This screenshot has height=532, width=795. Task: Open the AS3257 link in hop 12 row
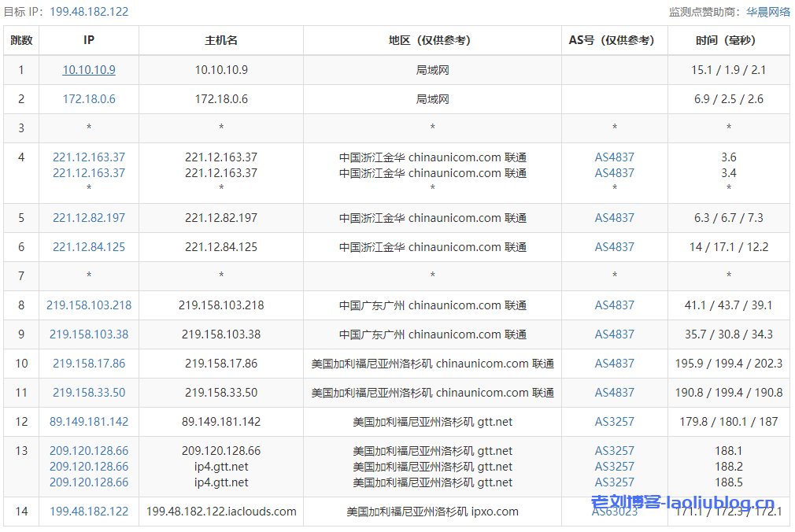click(614, 422)
